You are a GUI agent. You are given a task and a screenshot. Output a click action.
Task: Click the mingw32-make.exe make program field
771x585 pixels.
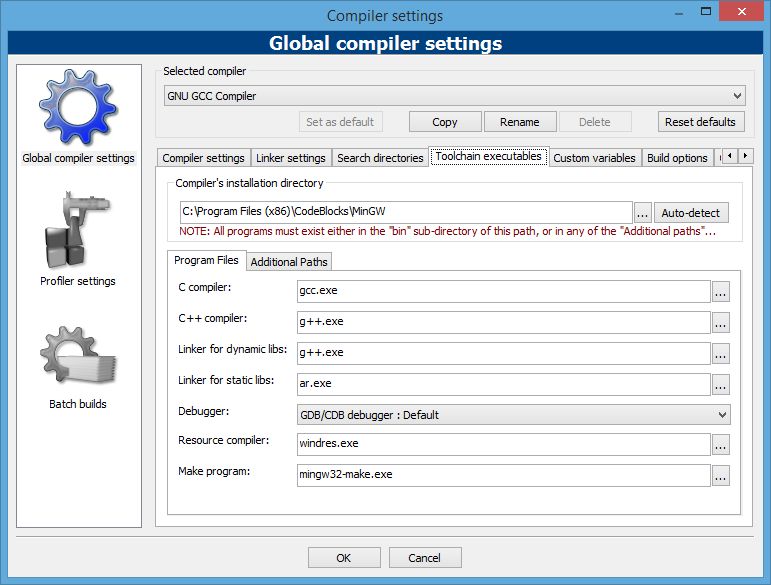504,475
